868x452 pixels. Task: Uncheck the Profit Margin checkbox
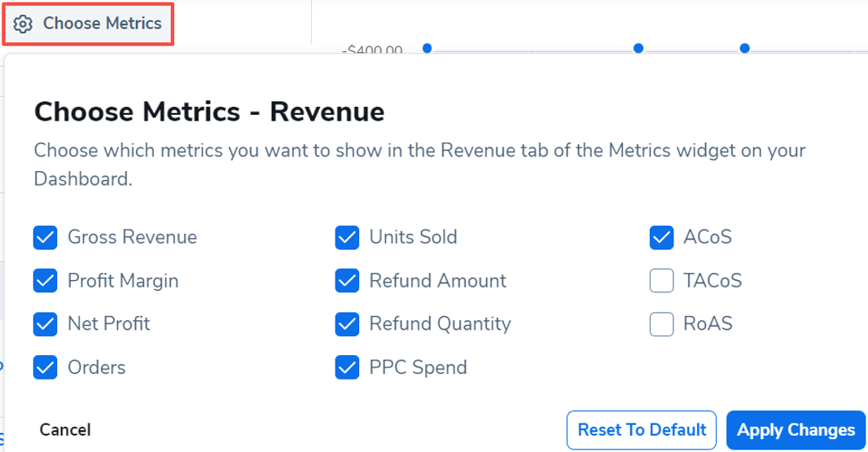click(46, 281)
